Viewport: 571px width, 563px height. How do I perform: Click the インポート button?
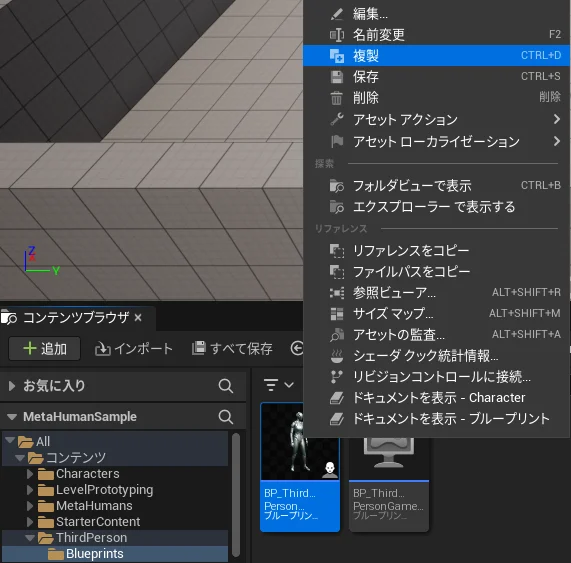pos(134,349)
